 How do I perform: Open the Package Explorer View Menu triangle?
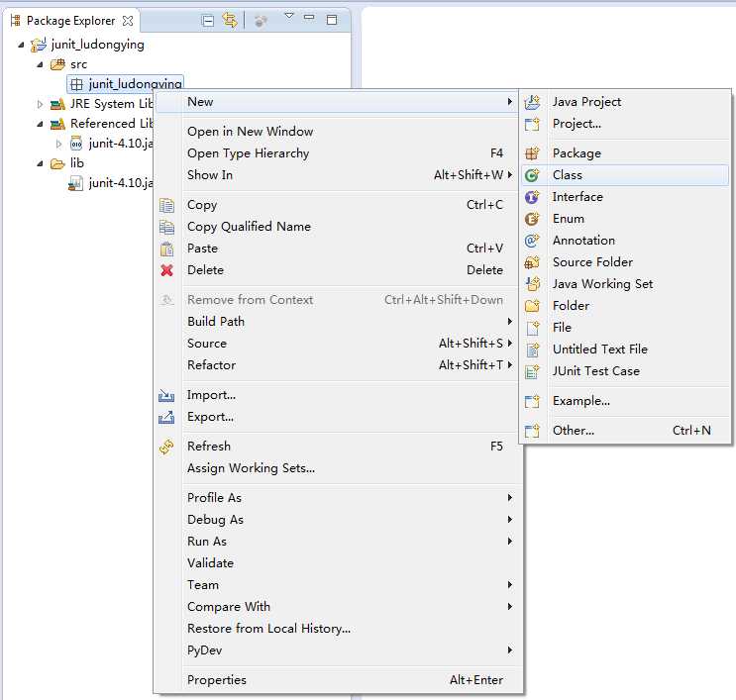click(x=289, y=17)
